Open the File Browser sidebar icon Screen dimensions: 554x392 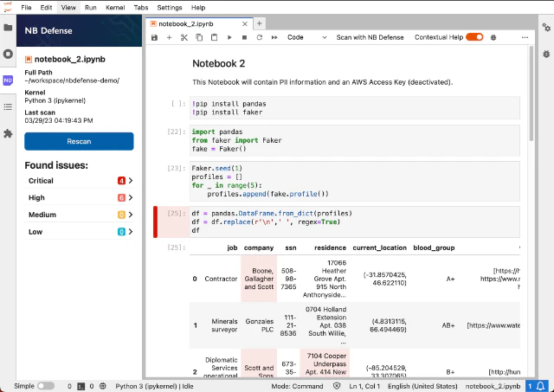8,28
